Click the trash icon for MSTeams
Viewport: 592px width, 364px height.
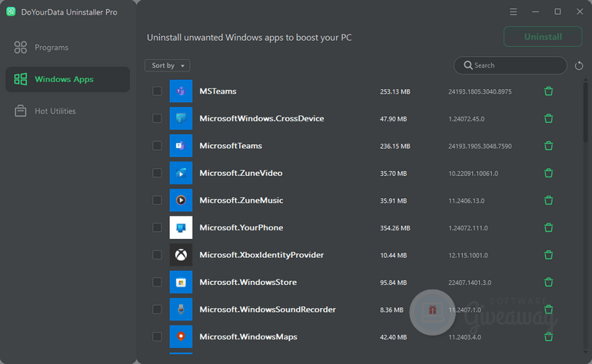click(x=549, y=91)
